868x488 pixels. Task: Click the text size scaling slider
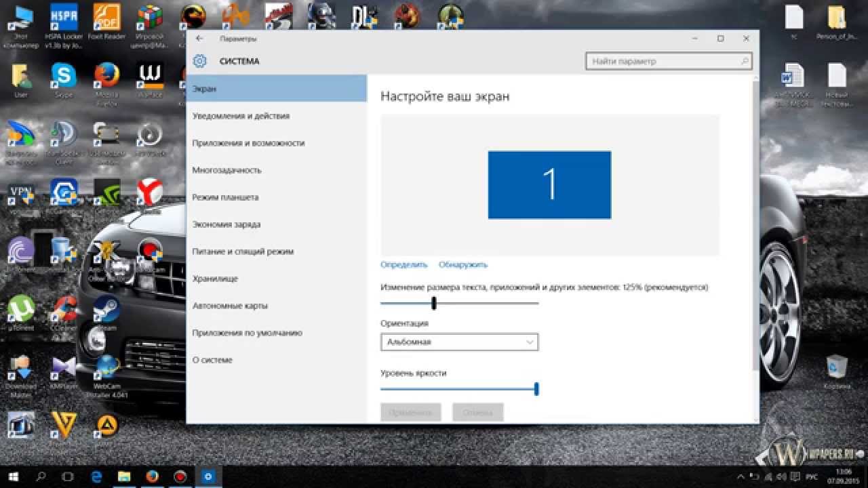pos(460,303)
